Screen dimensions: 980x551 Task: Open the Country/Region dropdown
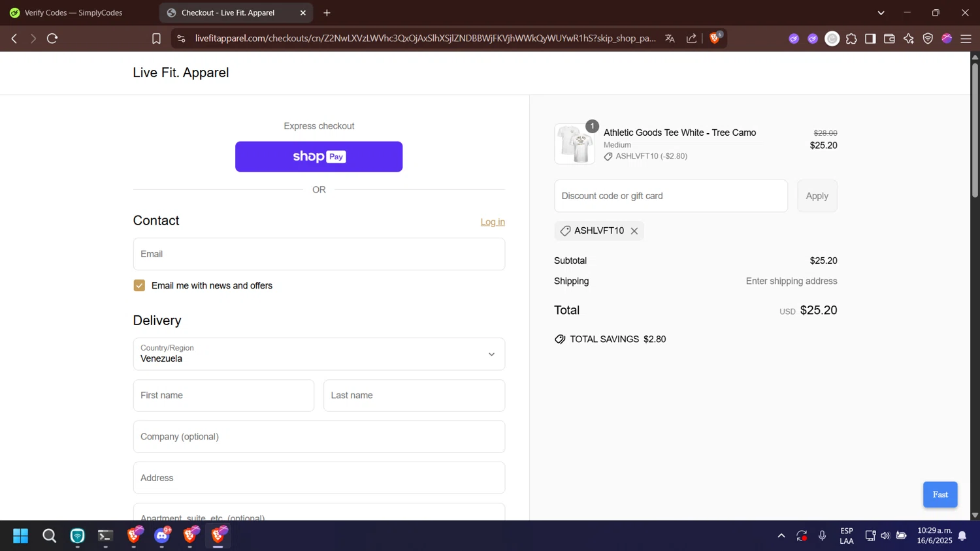tap(319, 354)
